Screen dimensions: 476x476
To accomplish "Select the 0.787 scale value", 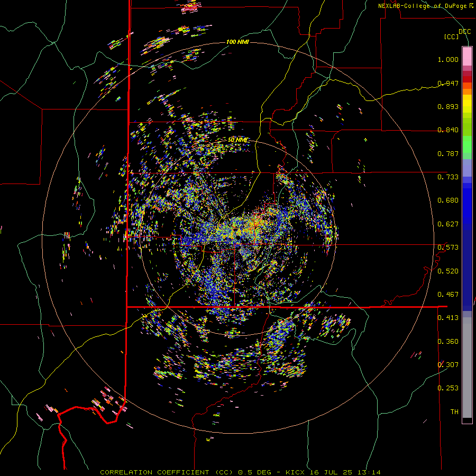I will tap(448, 153).
